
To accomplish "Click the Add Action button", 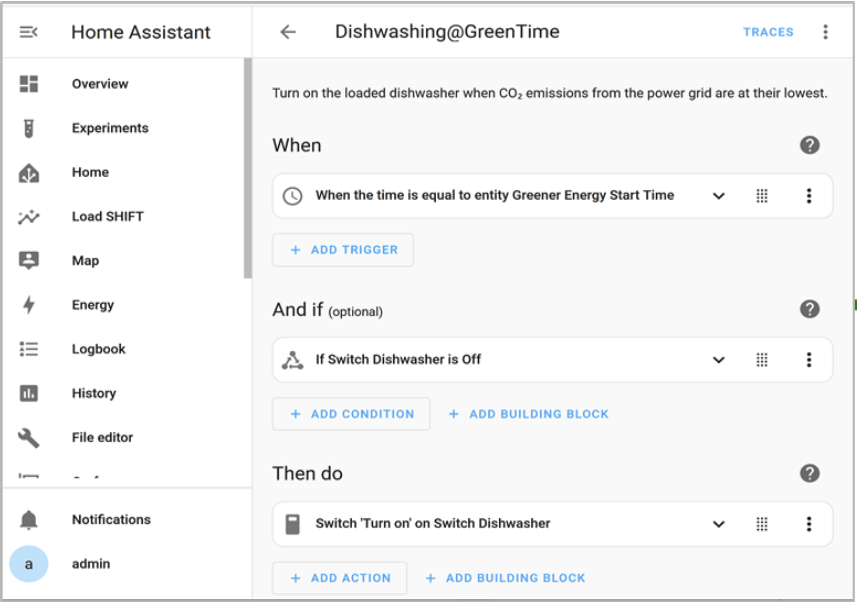I will pos(339,578).
